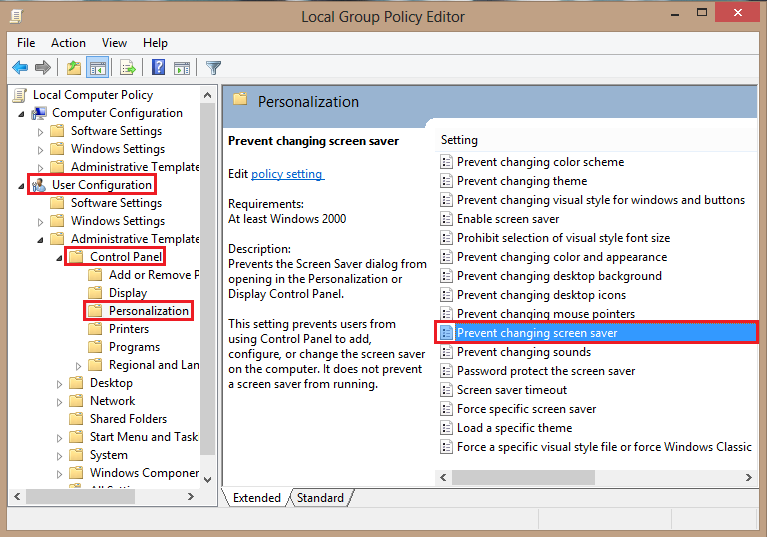Screen dimensions: 767x537
Task: Expand the Regional and Language node
Action: 78,366
